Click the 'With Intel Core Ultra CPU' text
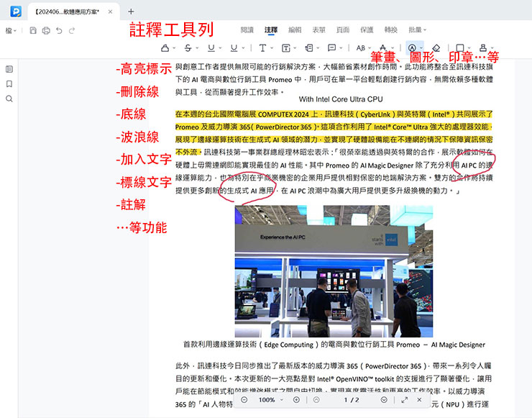 (341, 99)
